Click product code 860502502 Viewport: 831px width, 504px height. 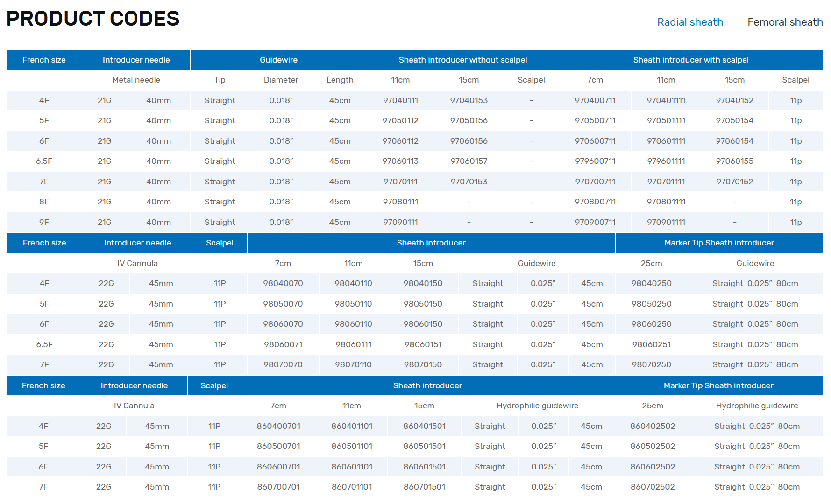pos(652,446)
